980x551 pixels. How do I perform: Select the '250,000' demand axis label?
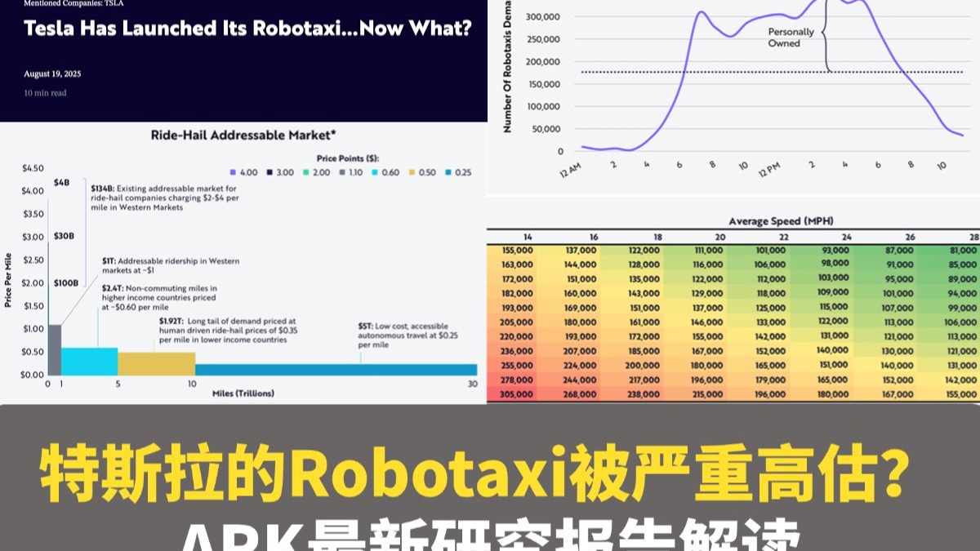tap(544, 39)
